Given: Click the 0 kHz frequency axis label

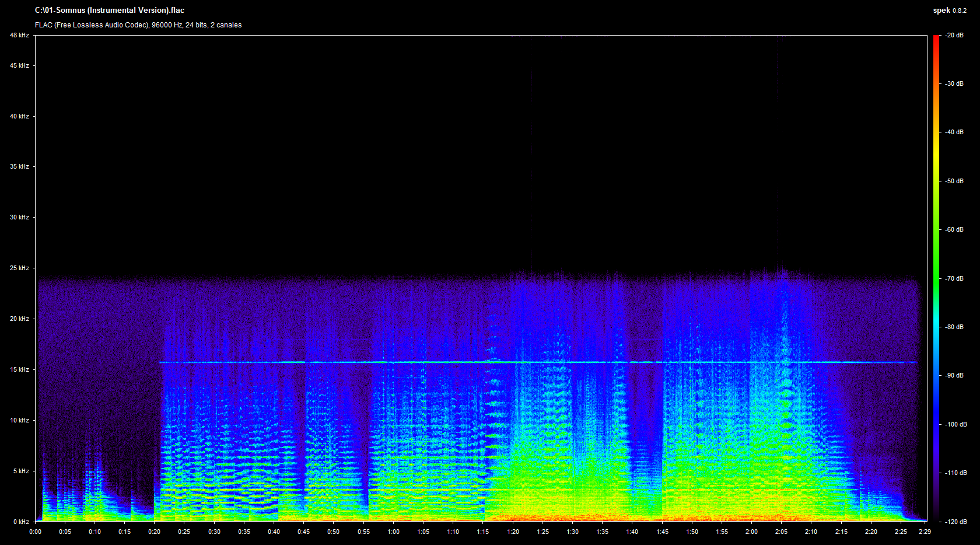Looking at the screenshot, I should click(x=21, y=522).
